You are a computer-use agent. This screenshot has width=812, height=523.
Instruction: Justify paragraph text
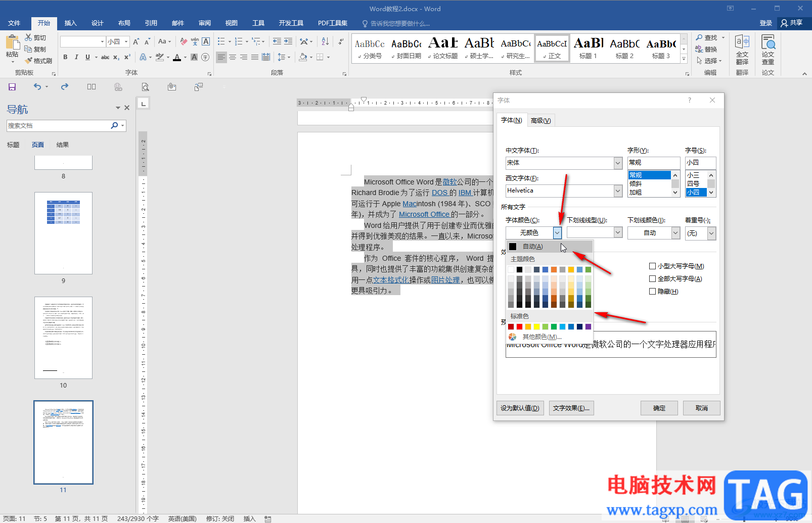click(x=255, y=57)
